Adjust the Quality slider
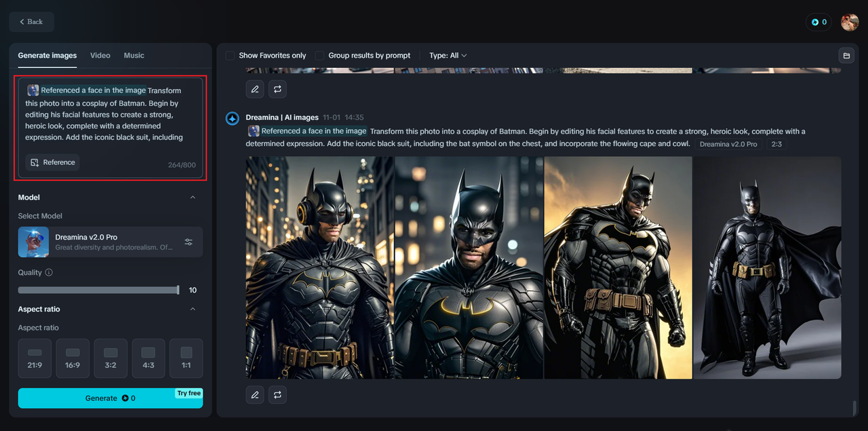Screen dimensions: 868x431 coord(99,290)
